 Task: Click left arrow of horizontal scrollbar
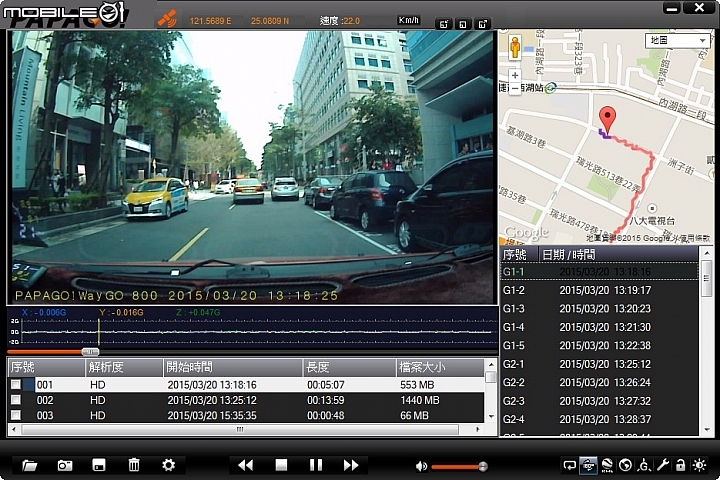14,429
